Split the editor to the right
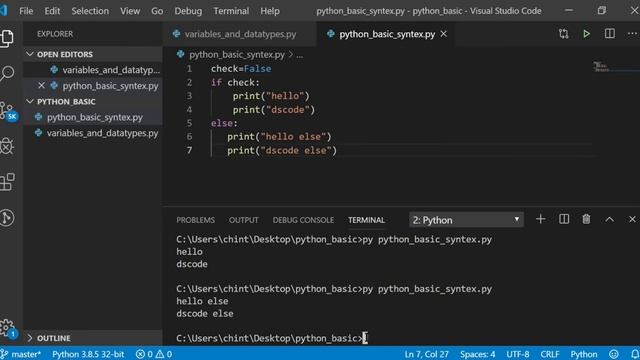 [x=610, y=34]
